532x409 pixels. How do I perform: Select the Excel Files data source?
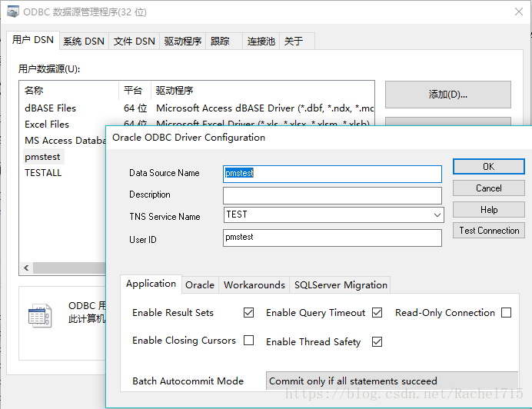click(x=47, y=125)
